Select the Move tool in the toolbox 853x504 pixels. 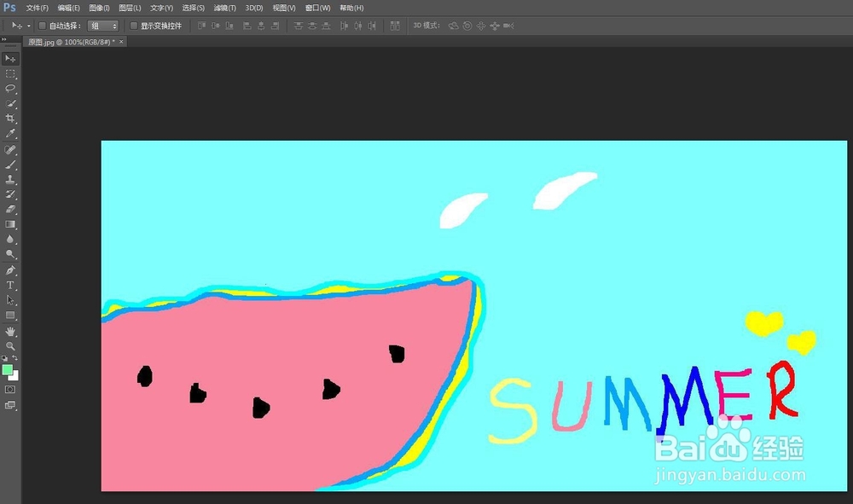coord(10,58)
